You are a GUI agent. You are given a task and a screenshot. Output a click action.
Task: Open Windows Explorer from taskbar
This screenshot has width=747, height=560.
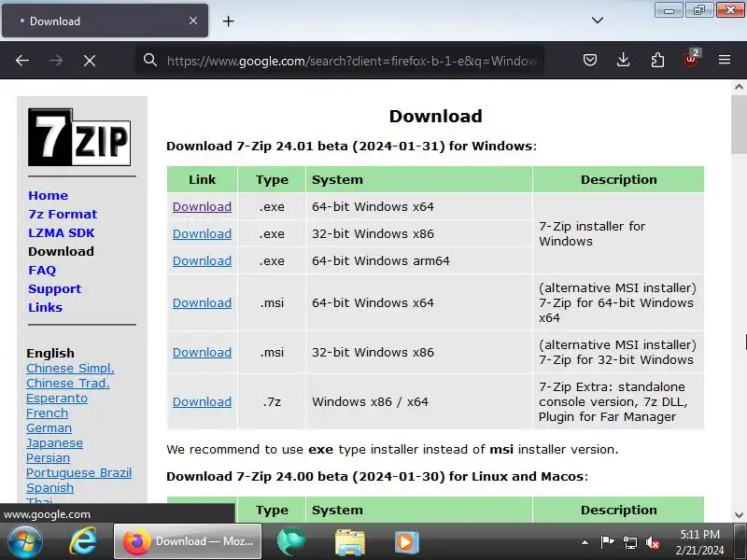coord(349,541)
